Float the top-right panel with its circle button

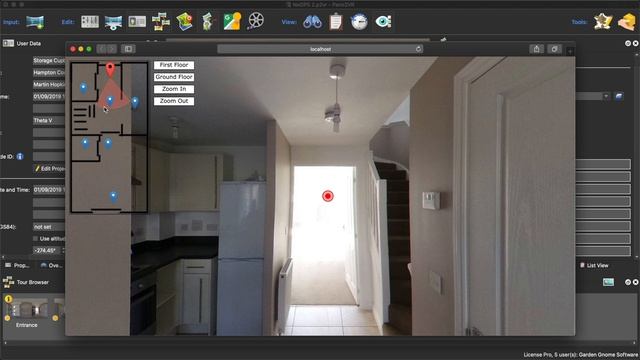(x=628, y=43)
